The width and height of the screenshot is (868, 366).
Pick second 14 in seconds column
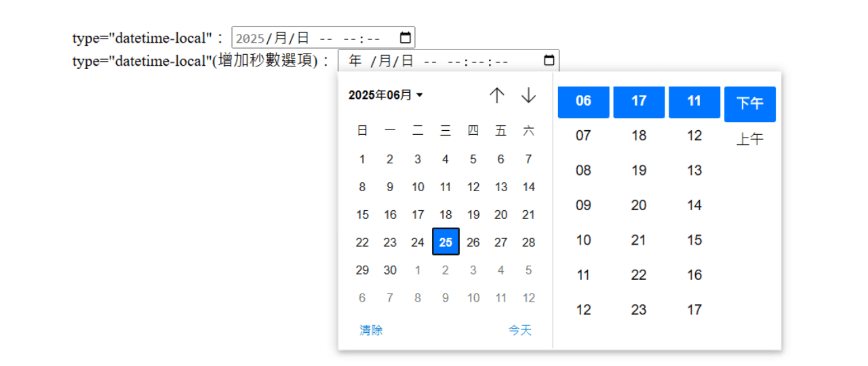[694, 205]
